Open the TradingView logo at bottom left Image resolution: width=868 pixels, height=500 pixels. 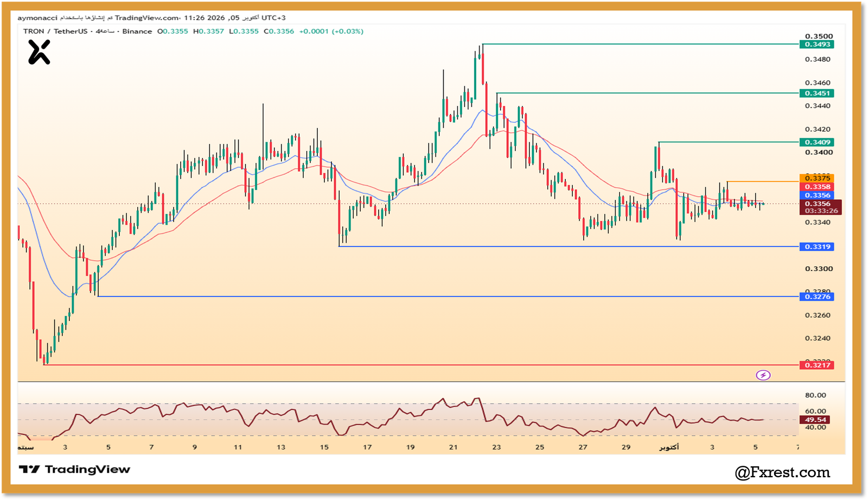point(75,470)
